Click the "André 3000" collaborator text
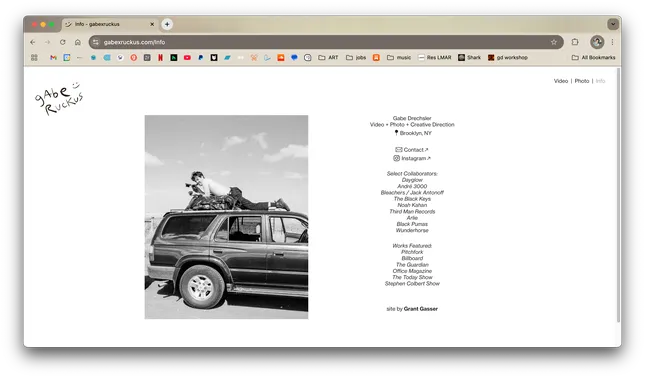Image resolution: width=645 pixels, height=378 pixels. pyautogui.click(x=412, y=186)
